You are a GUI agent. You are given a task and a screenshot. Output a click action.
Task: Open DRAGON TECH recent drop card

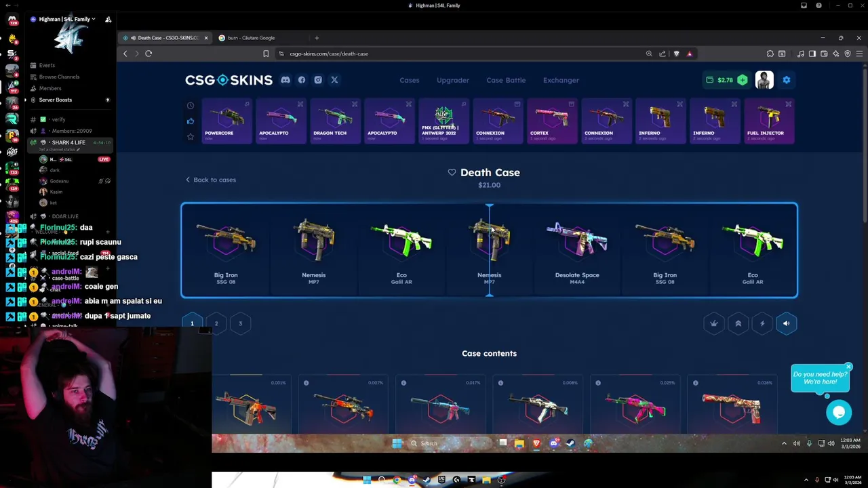[x=335, y=121]
